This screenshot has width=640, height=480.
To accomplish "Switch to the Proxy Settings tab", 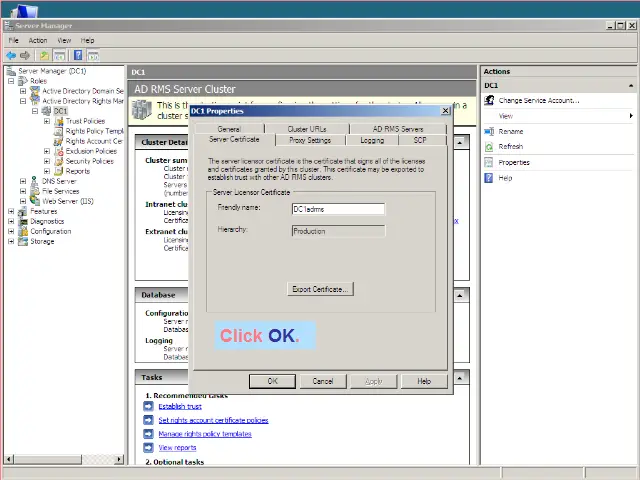I will pyautogui.click(x=310, y=140).
